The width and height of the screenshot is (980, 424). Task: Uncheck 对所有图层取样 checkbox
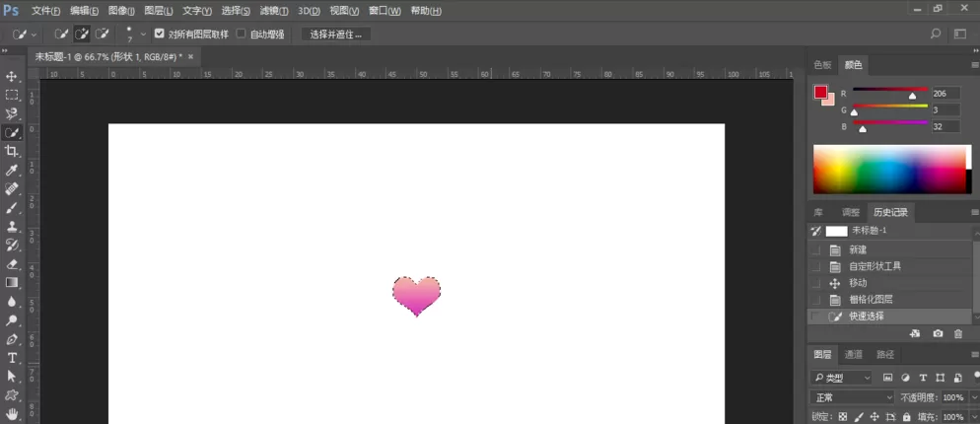(x=160, y=34)
